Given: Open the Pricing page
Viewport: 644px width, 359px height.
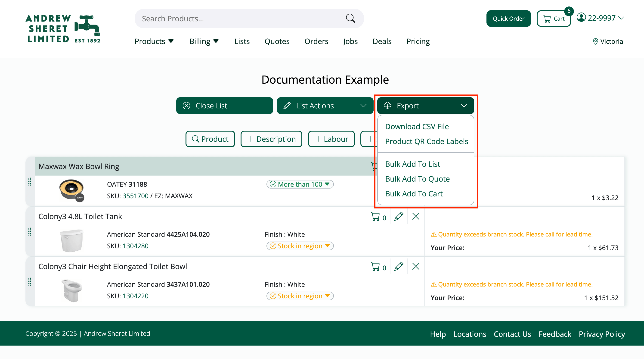Looking at the screenshot, I should [418, 41].
